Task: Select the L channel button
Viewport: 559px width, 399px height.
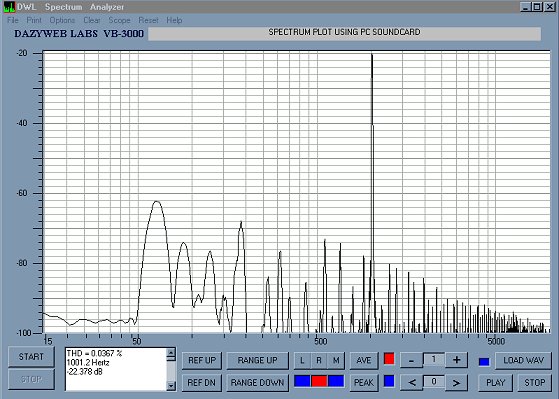Action: 302,360
